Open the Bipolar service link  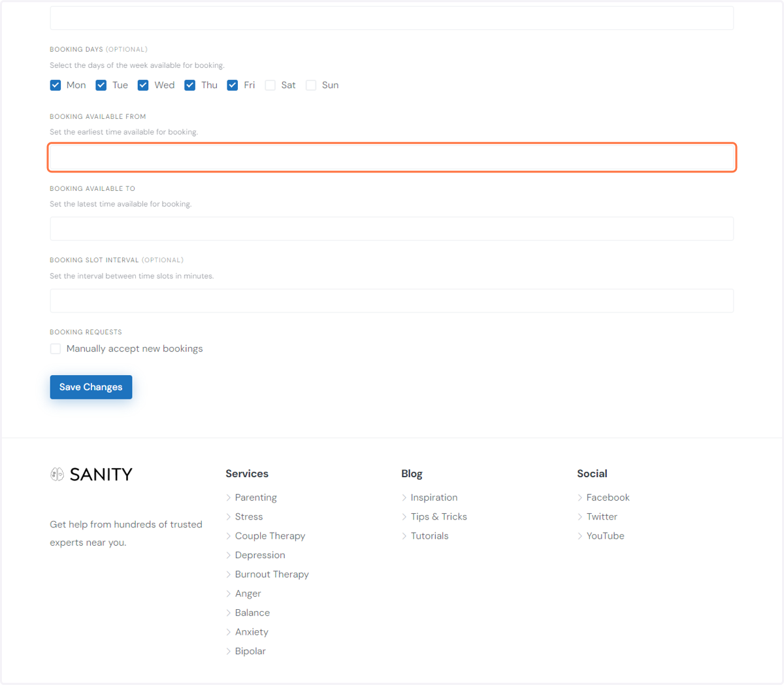click(250, 651)
